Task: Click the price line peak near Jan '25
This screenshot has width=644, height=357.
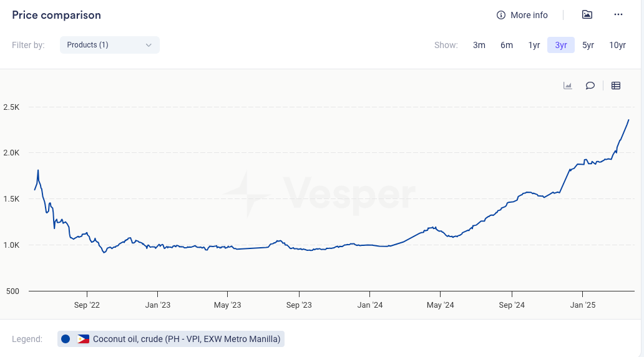Action: click(585, 160)
